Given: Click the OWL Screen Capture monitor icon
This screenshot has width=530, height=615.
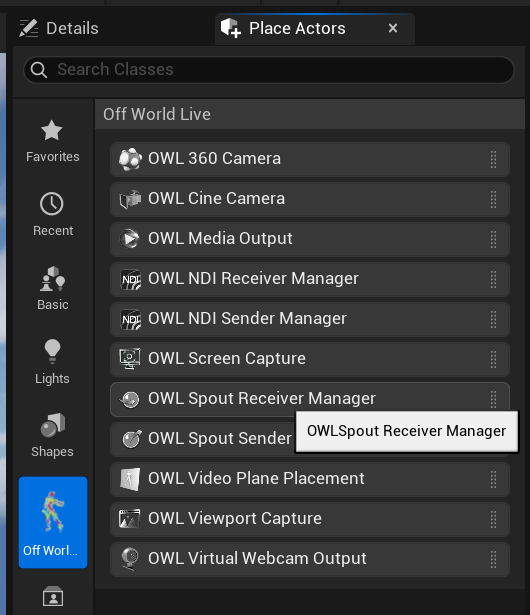Looking at the screenshot, I should point(130,359).
